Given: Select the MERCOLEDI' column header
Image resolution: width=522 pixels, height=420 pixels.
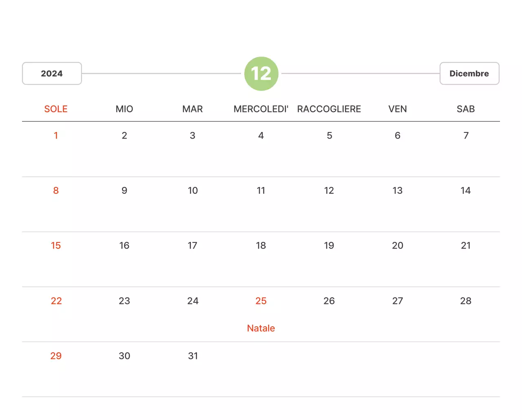Looking at the screenshot, I should click(x=261, y=109).
